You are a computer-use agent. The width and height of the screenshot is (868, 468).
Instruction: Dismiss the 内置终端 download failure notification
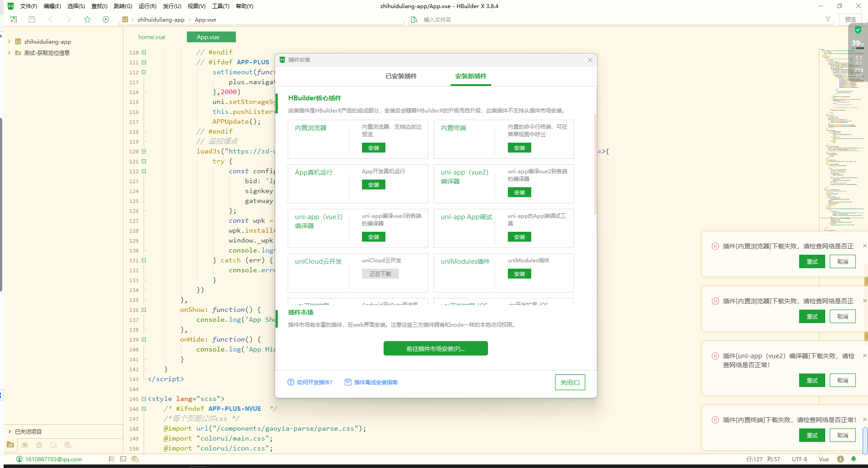(x=864, y=419)
